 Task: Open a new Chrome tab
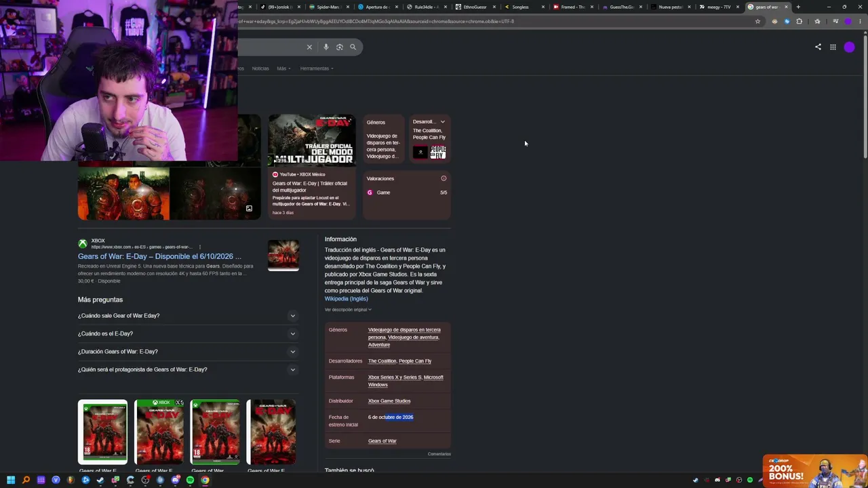pyautogui.click(x=798, y=7)
